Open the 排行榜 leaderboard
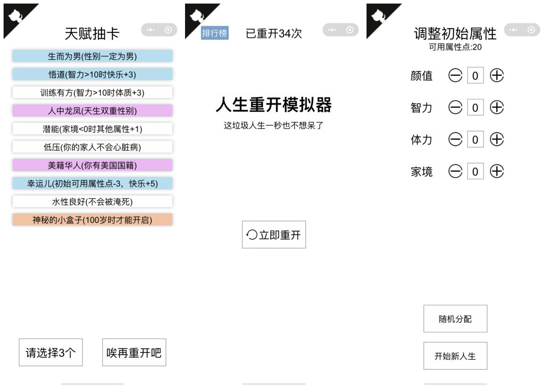Image resolution: width=548 pixels, height=392 pixels. (x=215, y=33)
